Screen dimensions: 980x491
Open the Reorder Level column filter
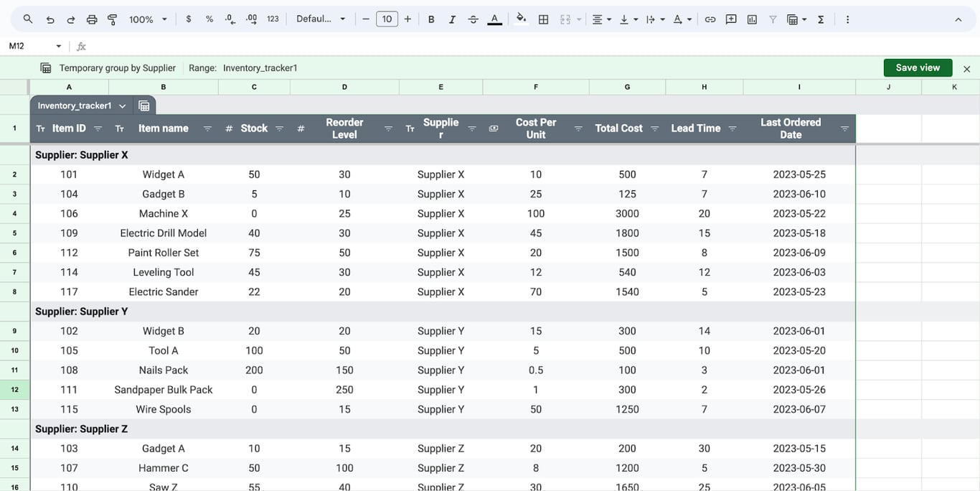click(388, 128)
